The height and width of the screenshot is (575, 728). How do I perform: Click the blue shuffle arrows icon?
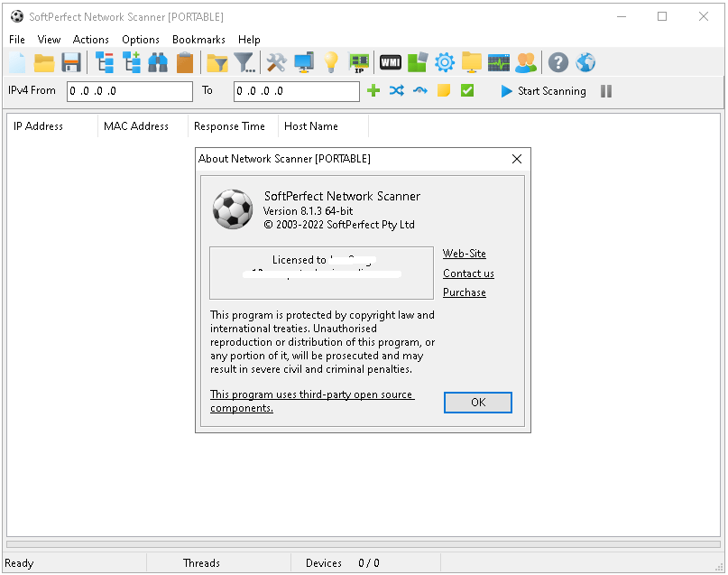tap(397, 90)
